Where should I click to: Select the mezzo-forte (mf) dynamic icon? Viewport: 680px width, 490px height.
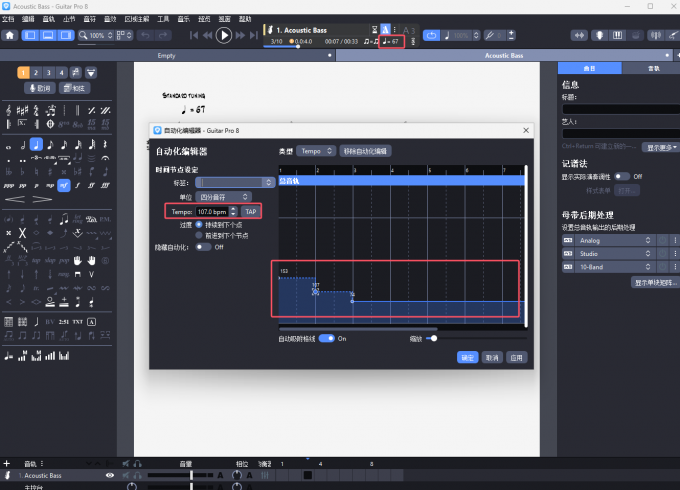64,185
